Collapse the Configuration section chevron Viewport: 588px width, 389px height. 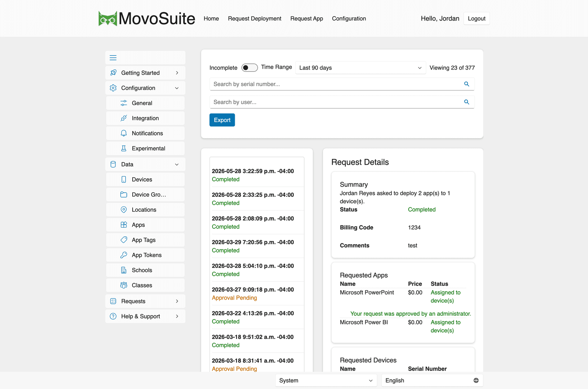point(177,88)
